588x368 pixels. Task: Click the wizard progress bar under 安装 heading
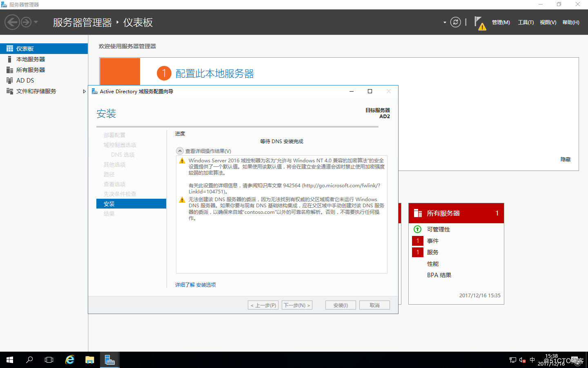pyautogui.click(x=237, y=127)
